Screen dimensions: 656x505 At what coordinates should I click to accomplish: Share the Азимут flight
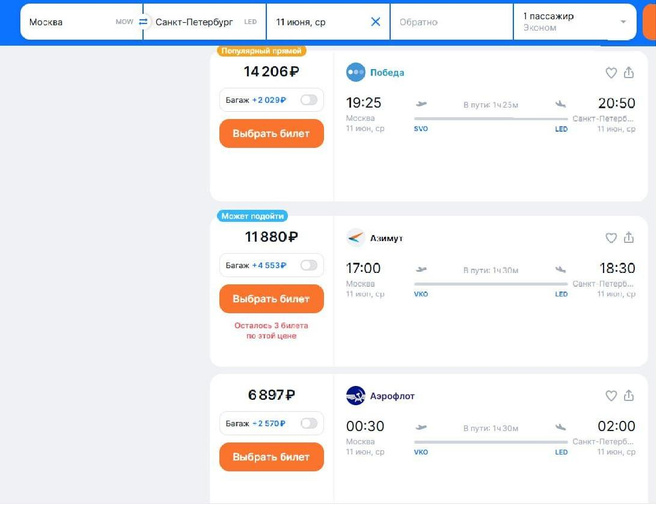(x=629, y=238)
